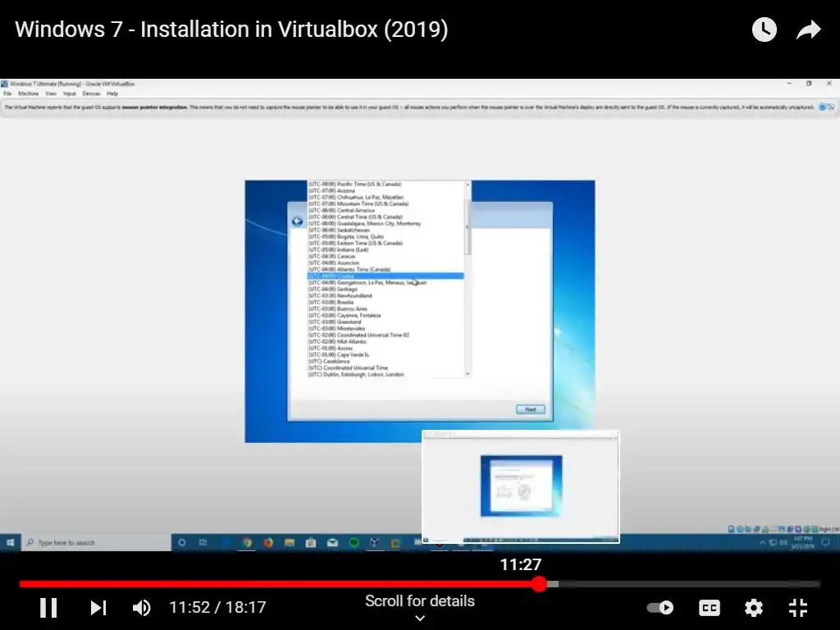Screen dimensions: 840x630
Task: Open Microsoft Store from taskbar
Action: (x=311, y=543)
